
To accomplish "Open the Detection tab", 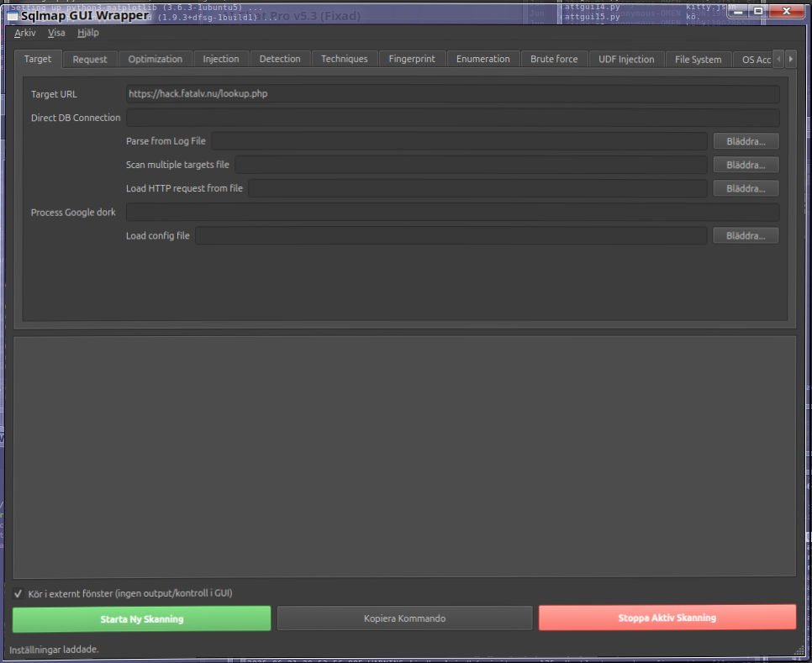I will pyautogui.click(x=280, y=59).
